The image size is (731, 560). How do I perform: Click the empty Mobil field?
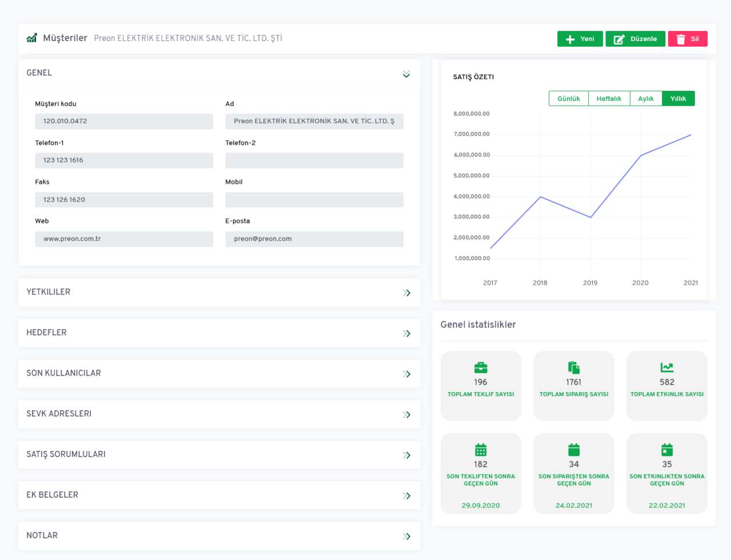click(314, 200)
